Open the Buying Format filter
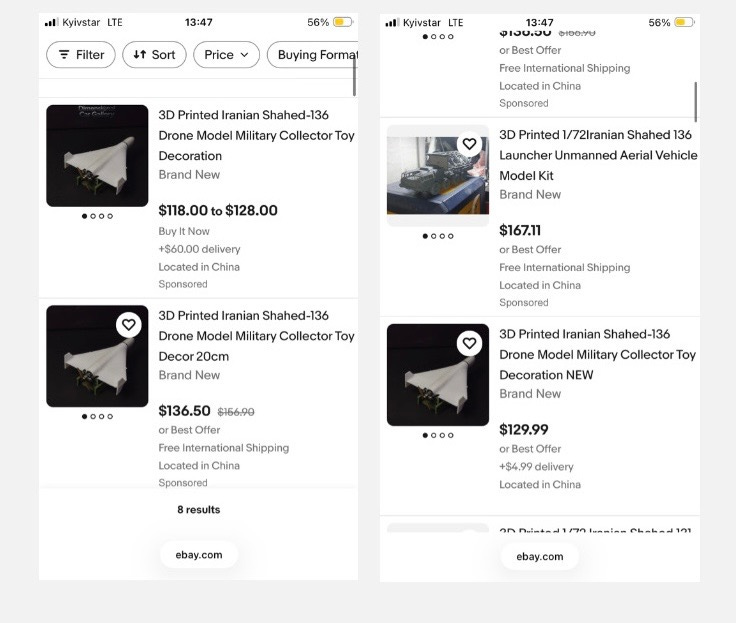 pyautogui.click(x=313, y=55)
